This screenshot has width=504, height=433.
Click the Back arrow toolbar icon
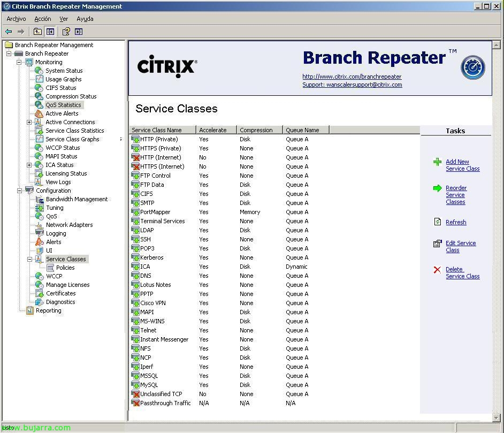coord(9,32)
